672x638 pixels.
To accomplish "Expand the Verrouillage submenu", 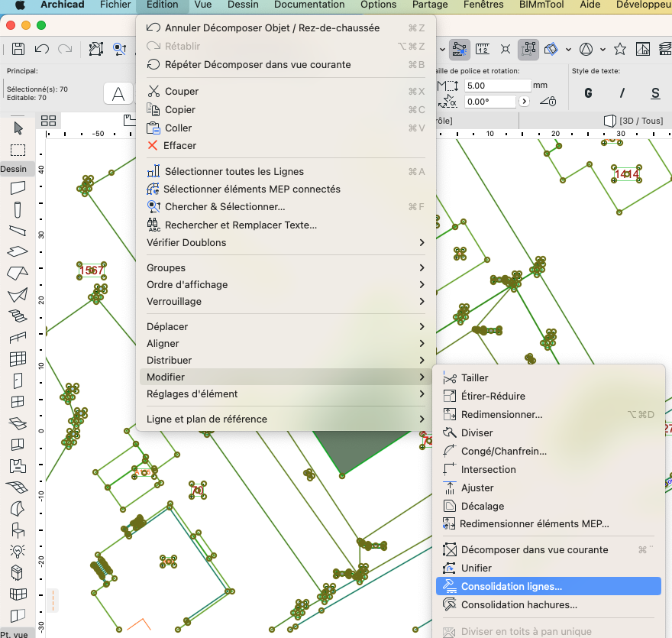I will [x=286, y=301].
